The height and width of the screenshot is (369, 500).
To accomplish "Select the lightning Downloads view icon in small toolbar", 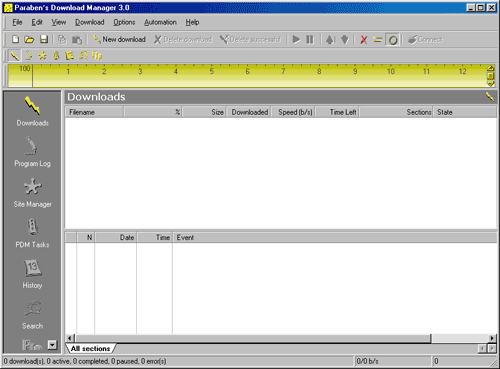I will tap(14, 55).
